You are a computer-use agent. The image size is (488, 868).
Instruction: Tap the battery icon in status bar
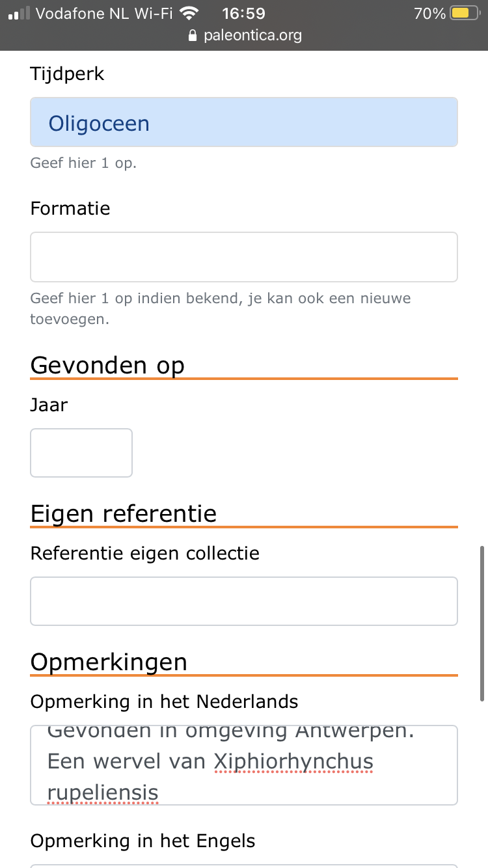click(x=465, y=13)
